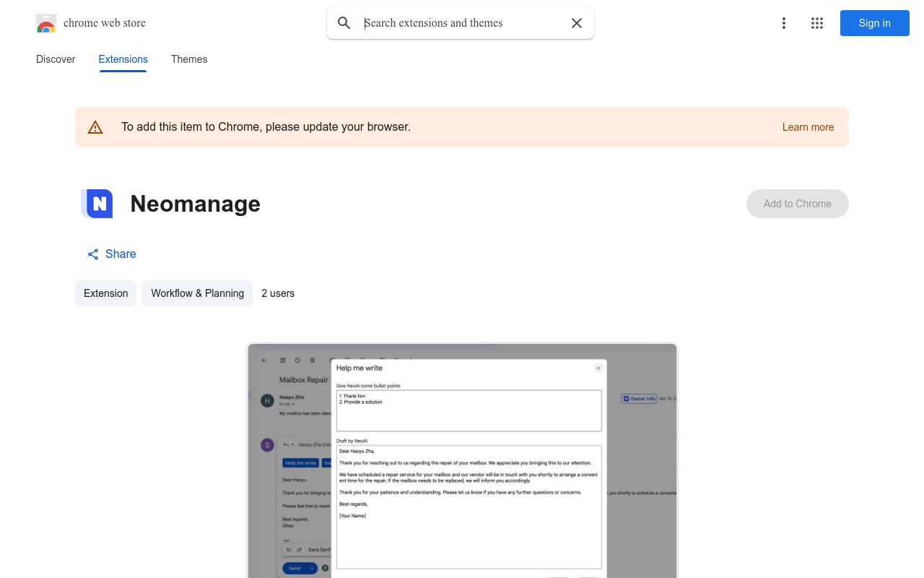Share the Neomanage extension
Screen dimensions: 924x578
click(x=112, y=254)
